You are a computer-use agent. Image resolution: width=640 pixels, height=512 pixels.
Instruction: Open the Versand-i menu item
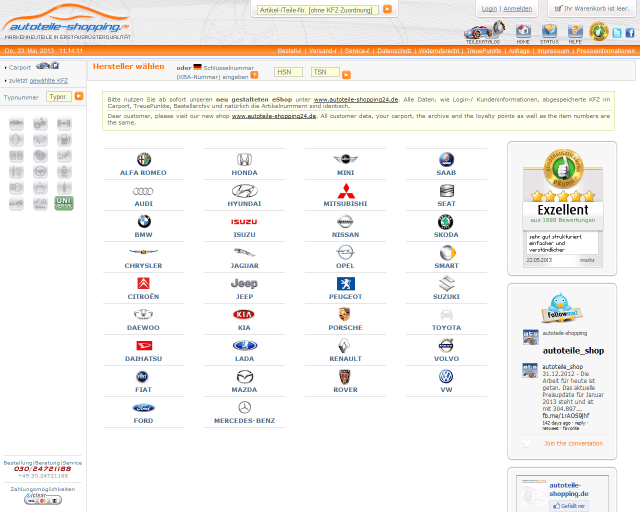coord(322,51)
